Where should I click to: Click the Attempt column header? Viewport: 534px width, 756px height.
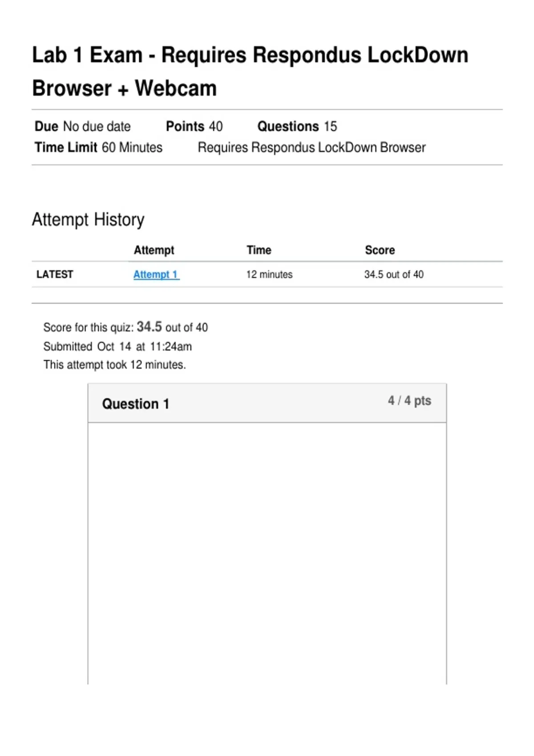click(154, 250)
